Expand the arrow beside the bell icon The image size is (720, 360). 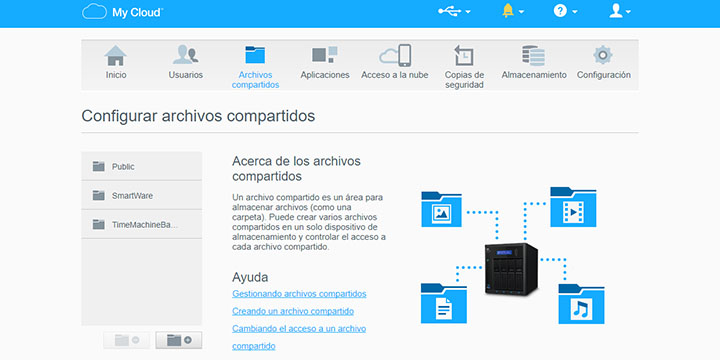click(x=521, y=12)
